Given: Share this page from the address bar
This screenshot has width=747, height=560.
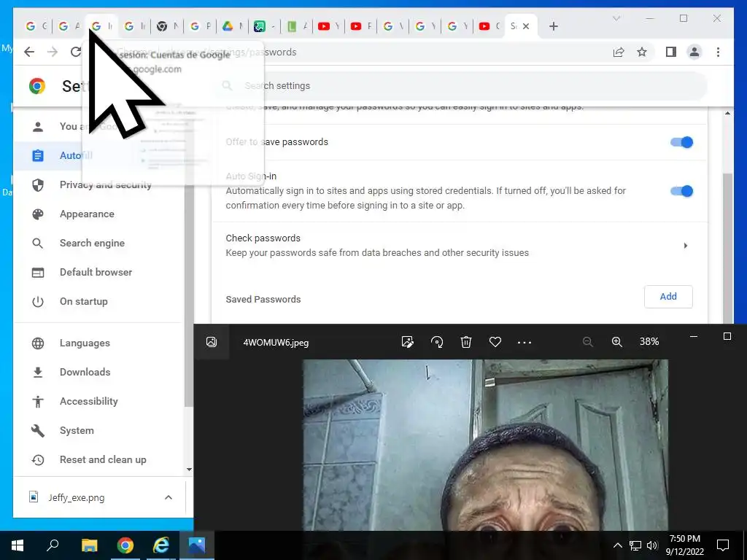Looking at the screenshot, I should point(619,52).
